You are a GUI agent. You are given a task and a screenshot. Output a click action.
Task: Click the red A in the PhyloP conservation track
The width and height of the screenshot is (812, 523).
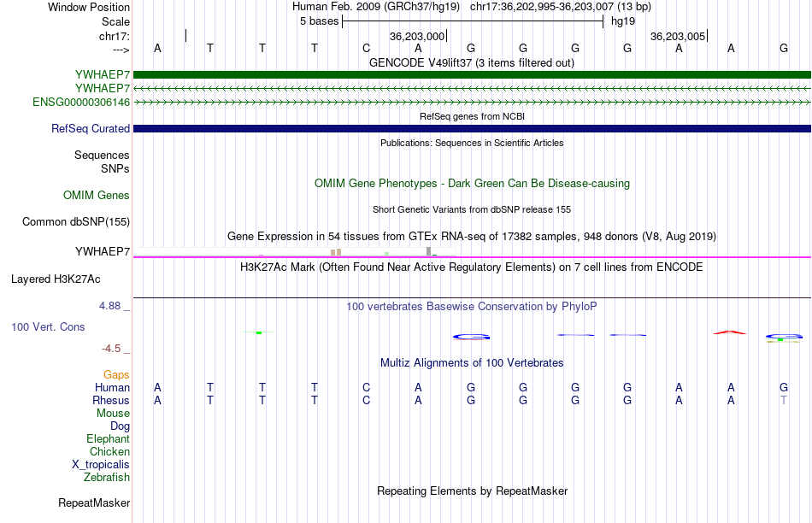pos(730,332)
